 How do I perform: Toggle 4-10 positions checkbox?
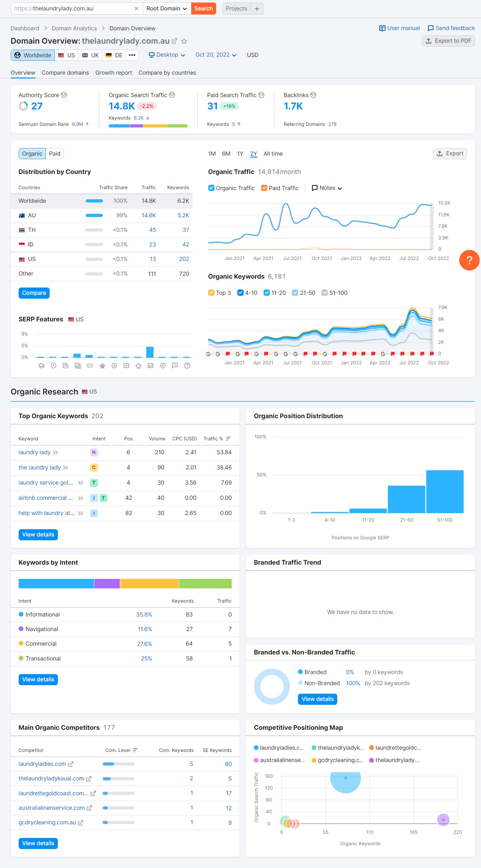240,293
